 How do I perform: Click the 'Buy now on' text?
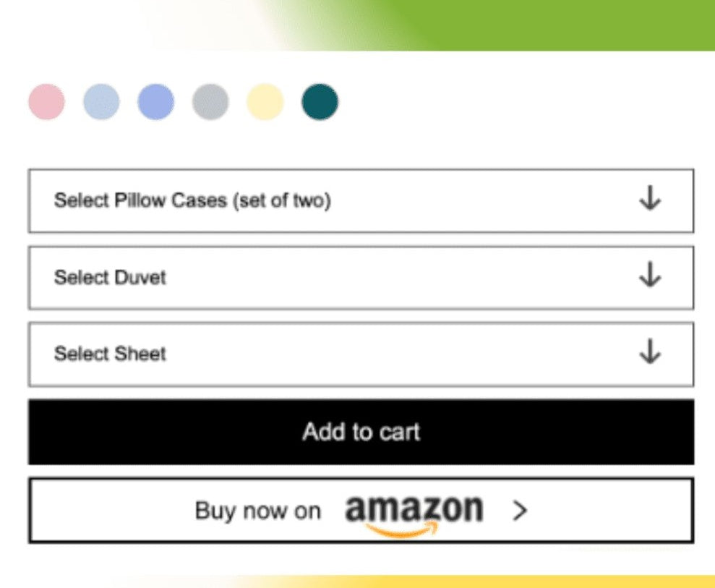[x=257, y=511]
